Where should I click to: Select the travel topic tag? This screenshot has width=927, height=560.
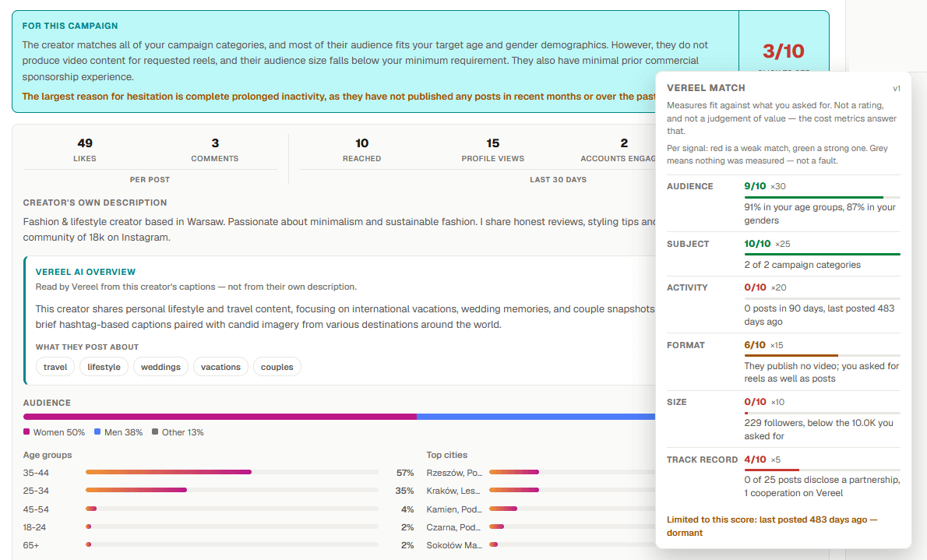click(55, 367)
